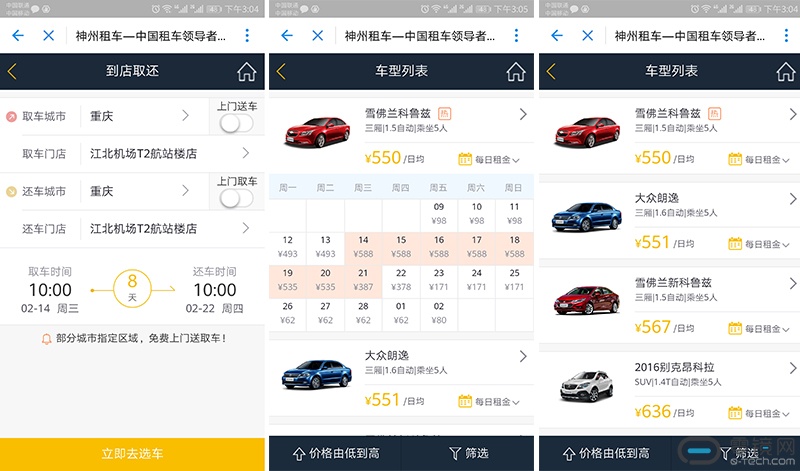Tap the 立即去选车 button
This screenshot has width=800, height=471.
tap(132, 454)
